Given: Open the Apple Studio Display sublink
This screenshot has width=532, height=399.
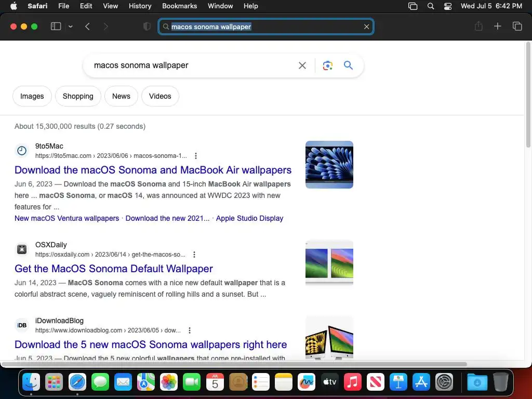Looking at the screenshot, I should point(250,218).
